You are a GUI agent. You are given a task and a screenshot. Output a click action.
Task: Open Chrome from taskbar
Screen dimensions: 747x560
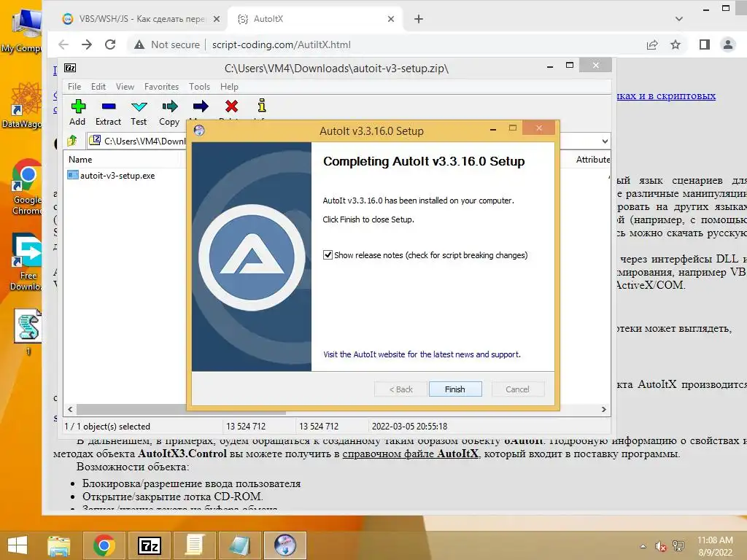point(104,545)
